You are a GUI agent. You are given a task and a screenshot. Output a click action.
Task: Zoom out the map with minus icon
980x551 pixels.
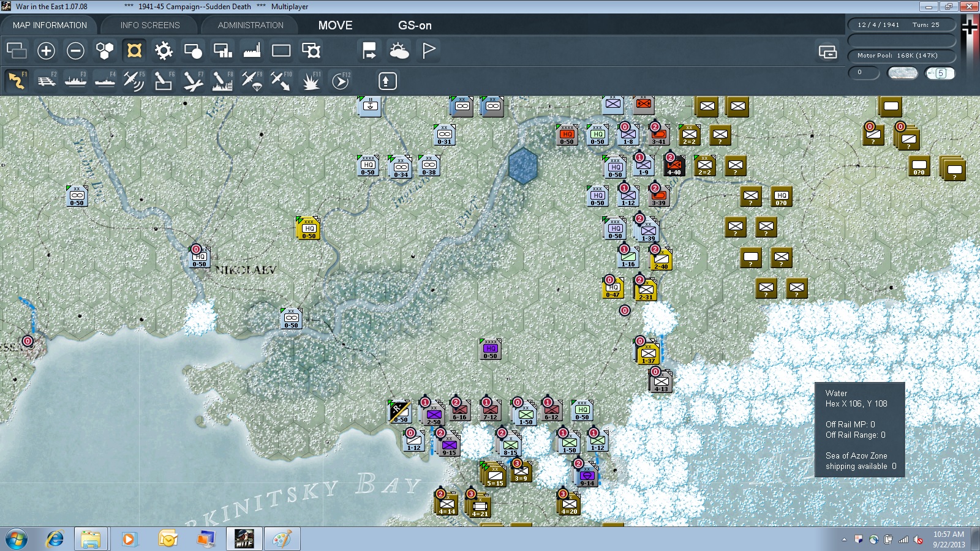coord(75,50)
